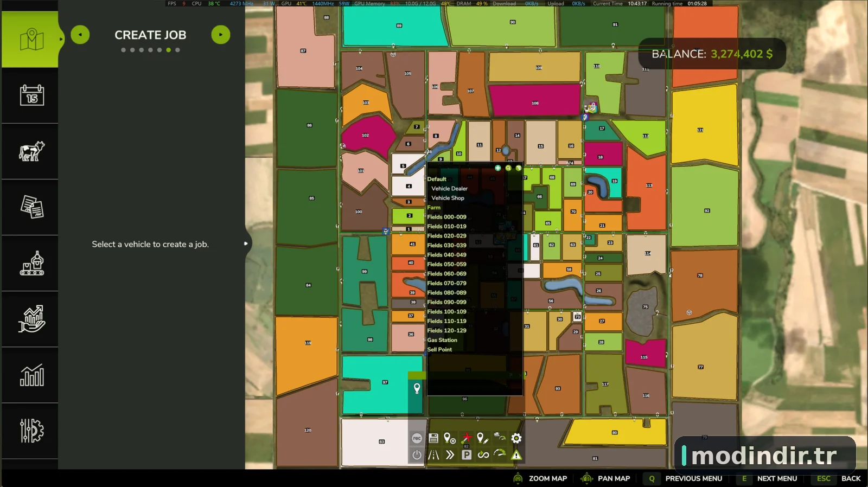The image size is (868, 487).
Task: Click the magenta field 108 on the map
Action: click(x=535, y=100)
